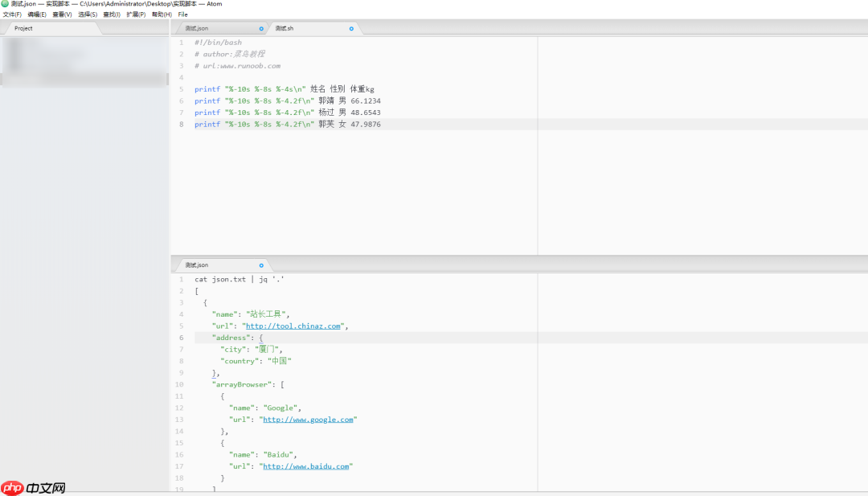Click line number 11 in the JSON gutter
868x496 pixels.
pos(178,396)
